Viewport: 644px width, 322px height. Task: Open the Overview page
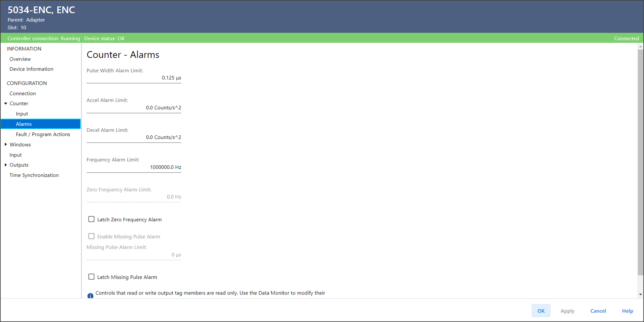point(20,59)
